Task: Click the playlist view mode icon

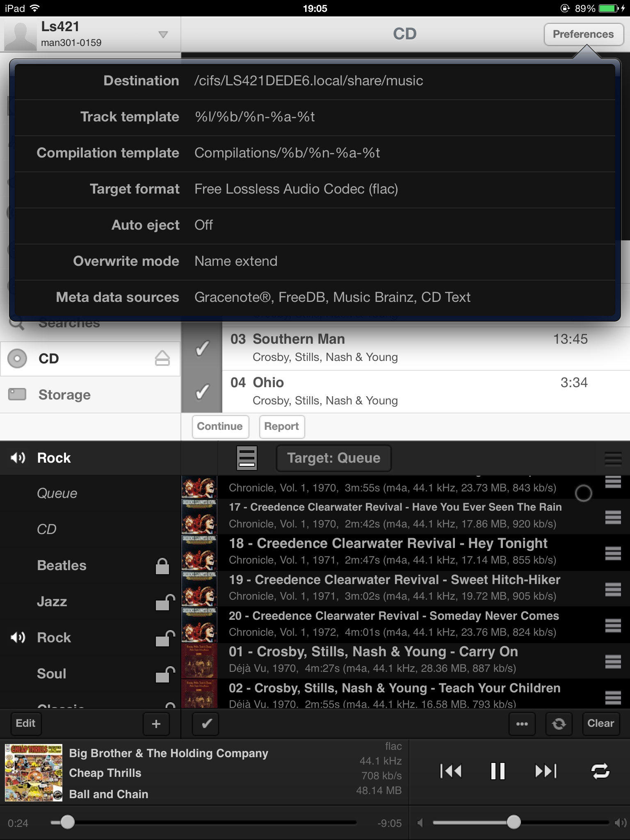Action: pos(247,458)
